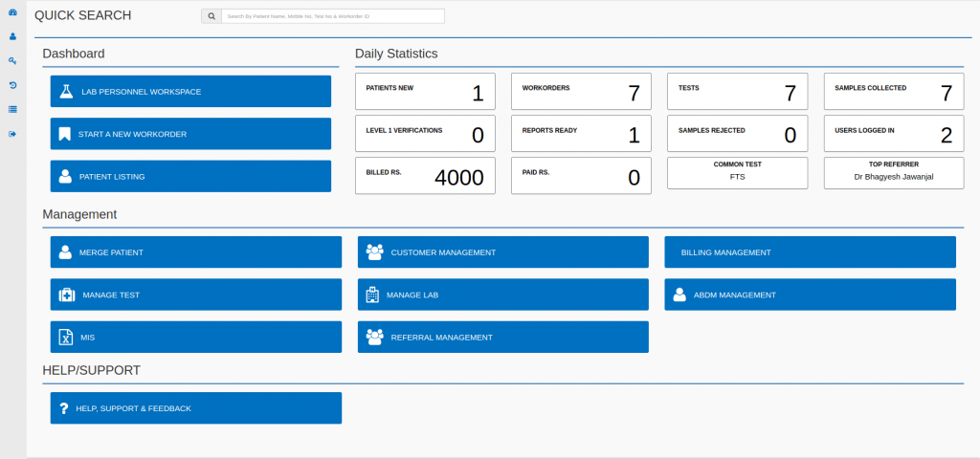Viewport: 980px width, 459px height.
Task: Open Billing Management
Action: [x=810, y=252]
